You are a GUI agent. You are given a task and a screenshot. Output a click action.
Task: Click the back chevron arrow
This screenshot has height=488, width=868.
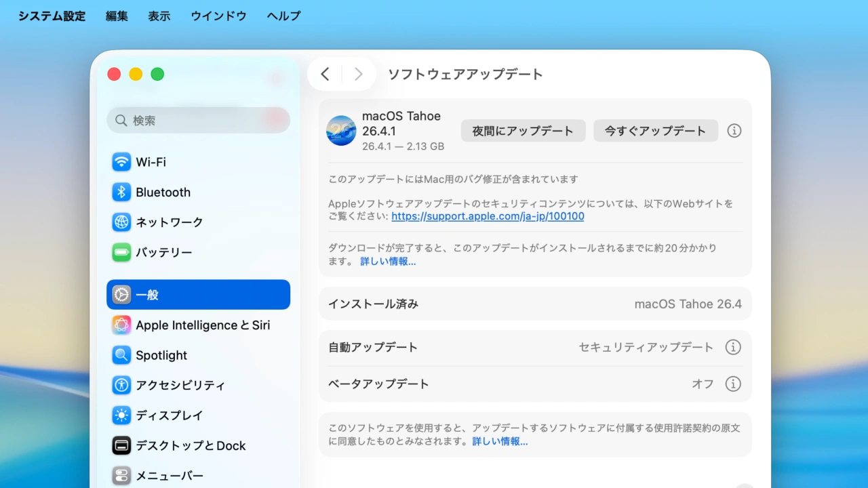[x=325, y=74]
